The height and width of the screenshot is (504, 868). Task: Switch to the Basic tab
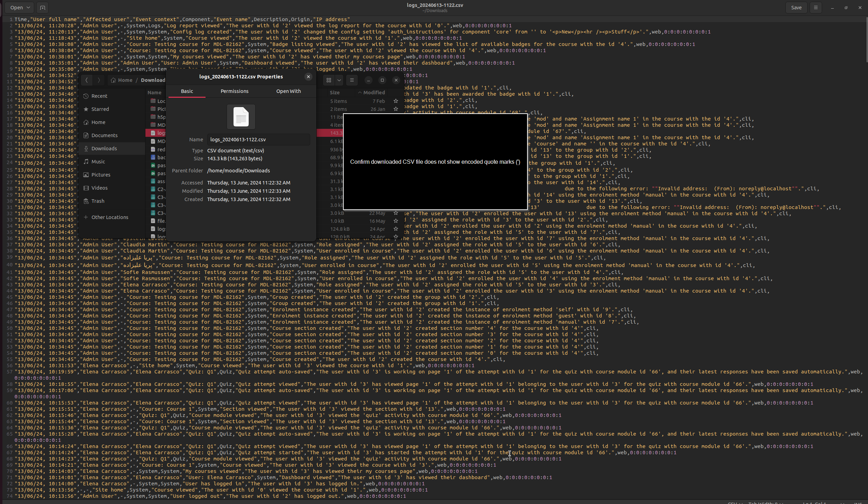pyautogui.click(x=187, y=91)
